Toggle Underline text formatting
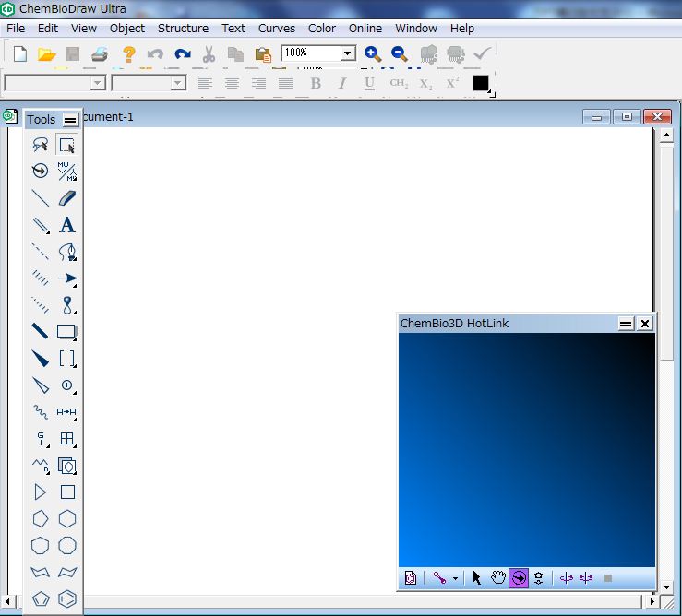Viewport: 682px width, 616px height. (369, 83)
